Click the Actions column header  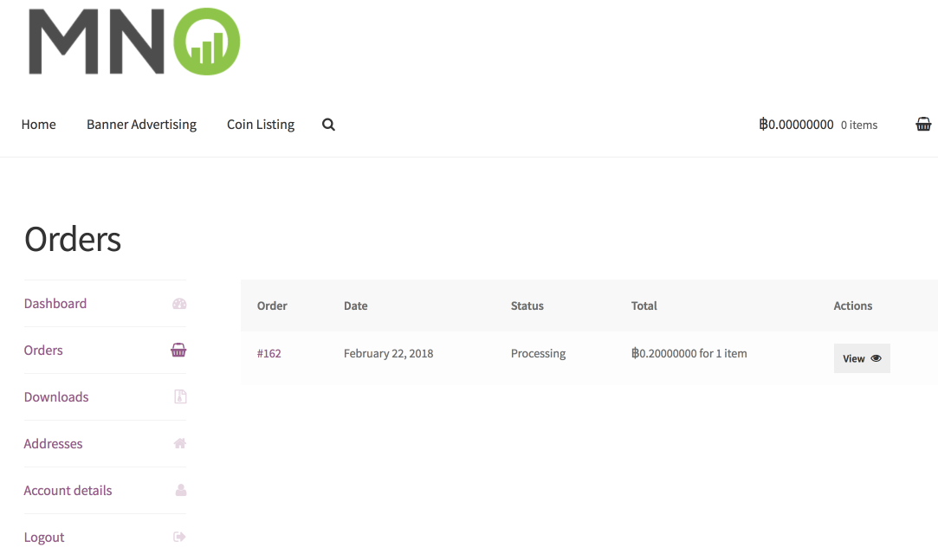[852, 306]
